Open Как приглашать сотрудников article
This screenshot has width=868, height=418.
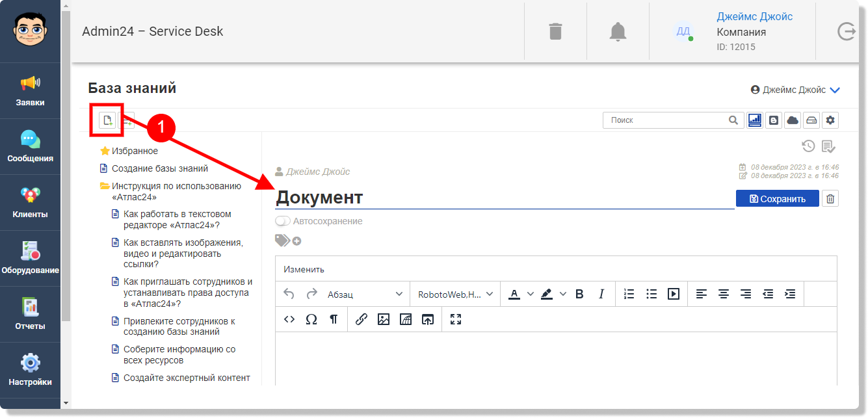tap(188, 293)
